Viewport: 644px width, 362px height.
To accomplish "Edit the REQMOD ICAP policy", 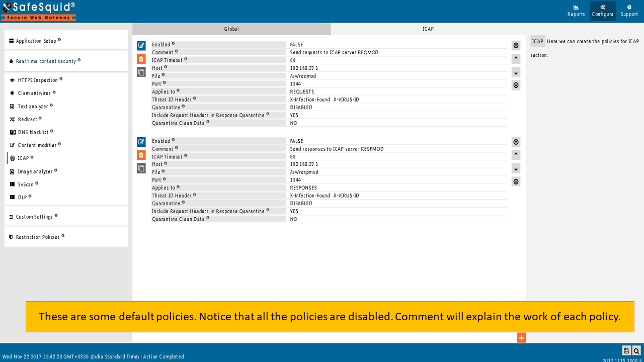I will click(141, 46).
